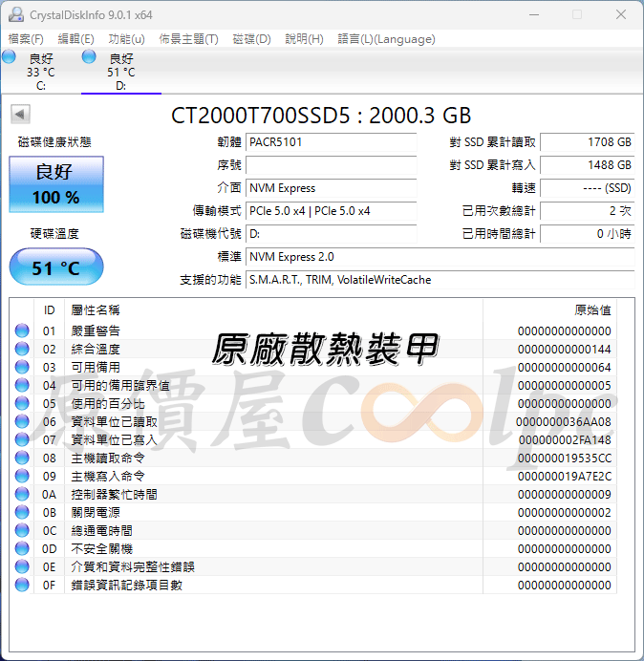This screenshot has width=644, height=661.
Task: Click status orb of row 07 資料單位已寫入
Action: (22, 439)
